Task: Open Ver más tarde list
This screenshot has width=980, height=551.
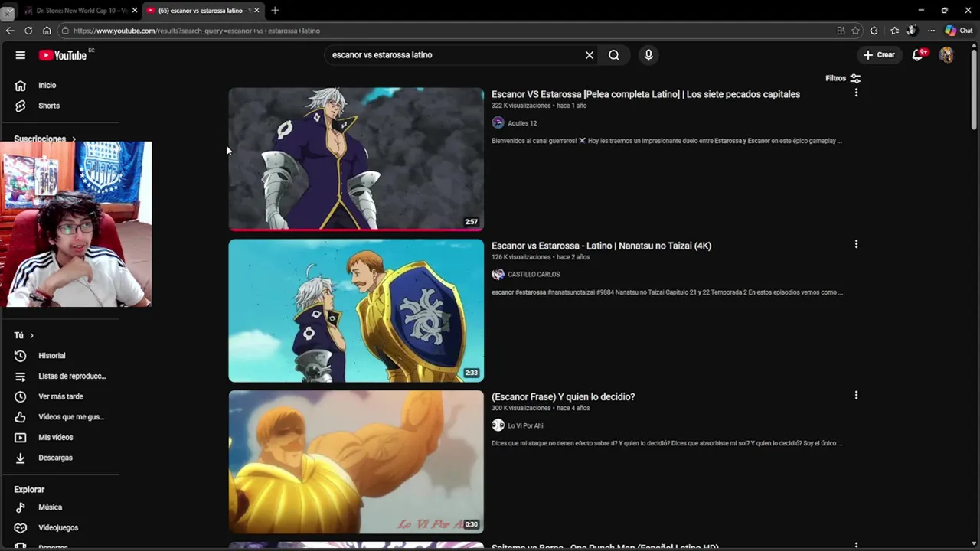Action: pyautogui.click(x=60, y=396)
